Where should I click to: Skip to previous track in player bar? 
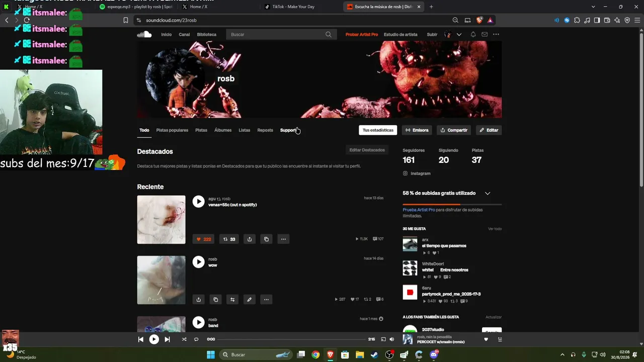click(x=141, y=339)
